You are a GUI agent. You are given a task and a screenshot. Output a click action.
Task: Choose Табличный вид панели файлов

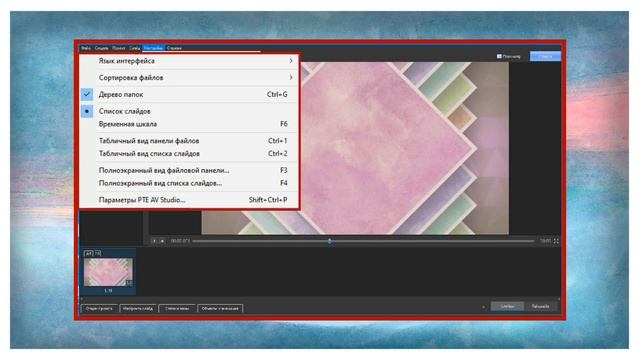tap(189, 141)
